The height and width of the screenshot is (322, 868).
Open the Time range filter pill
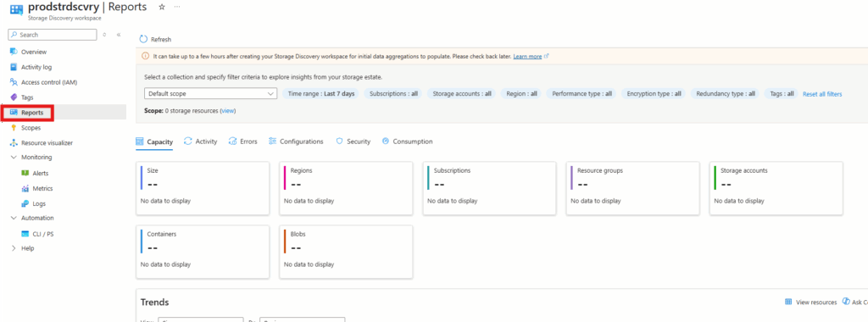(320, 93)
